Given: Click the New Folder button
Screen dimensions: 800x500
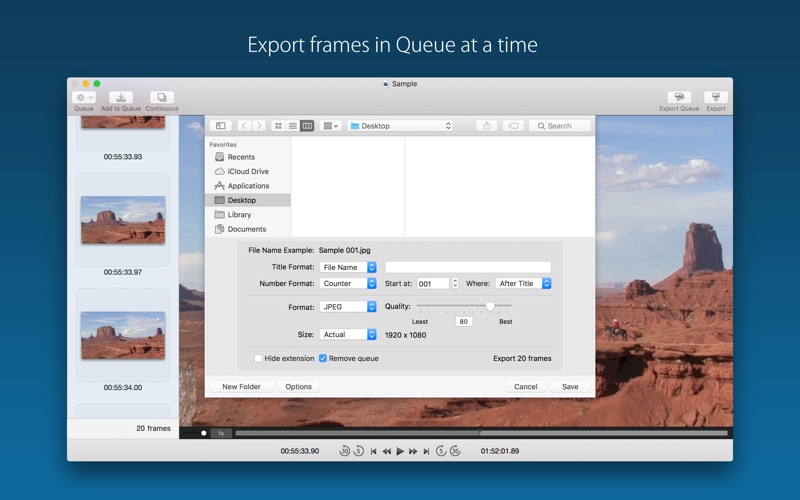Looking at the screenshot, I should coord(242,386).
